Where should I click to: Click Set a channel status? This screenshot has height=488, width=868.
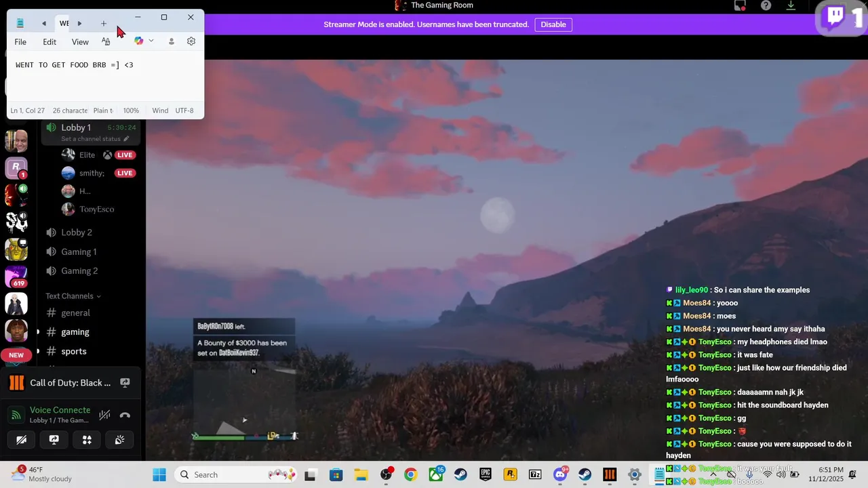click(95, 139)
